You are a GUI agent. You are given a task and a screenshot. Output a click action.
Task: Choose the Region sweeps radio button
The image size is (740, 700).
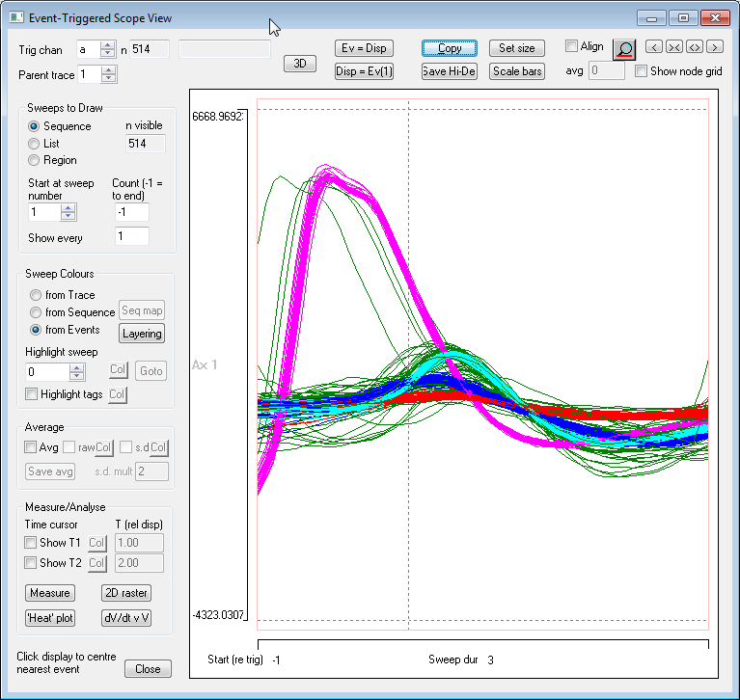click(36, 160)
